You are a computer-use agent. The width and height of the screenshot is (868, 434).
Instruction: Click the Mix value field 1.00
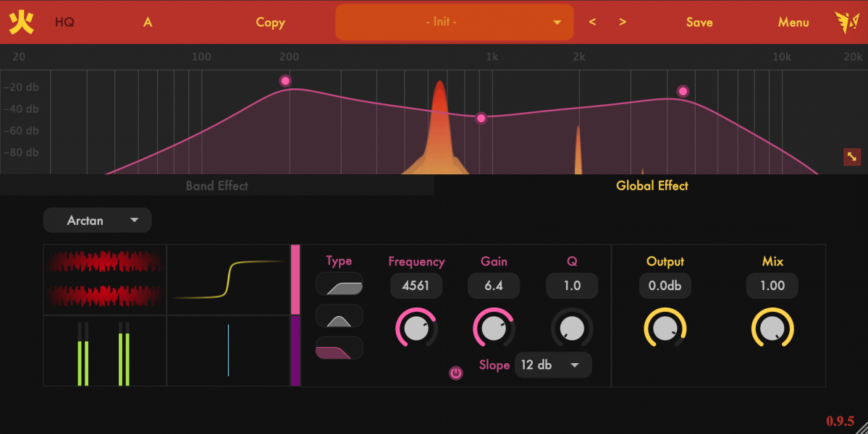click(x=772, y=286)
